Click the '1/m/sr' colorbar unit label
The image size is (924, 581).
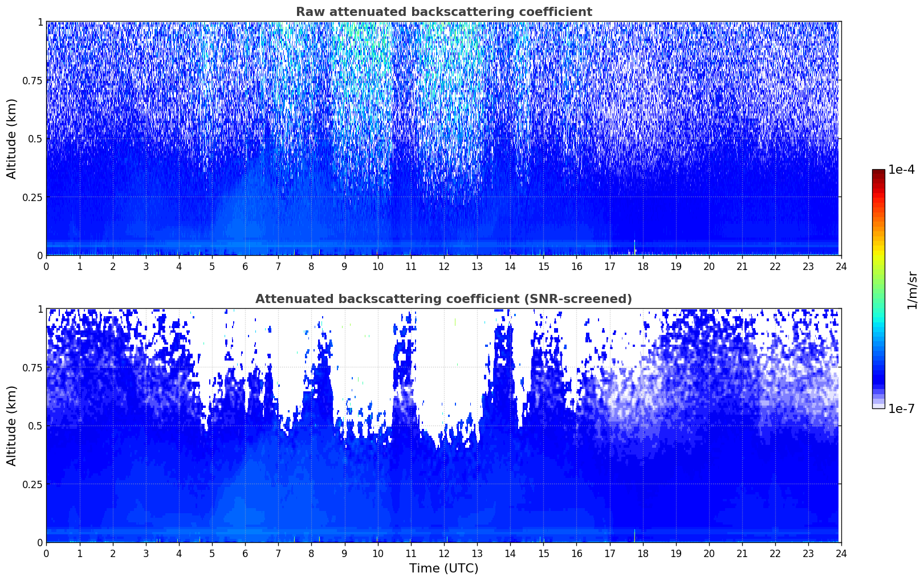[912, 289]
